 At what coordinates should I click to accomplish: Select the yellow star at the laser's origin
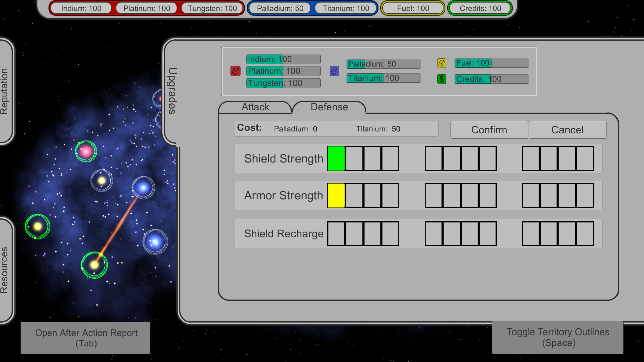pyautogui.click(x=94, y=265)
